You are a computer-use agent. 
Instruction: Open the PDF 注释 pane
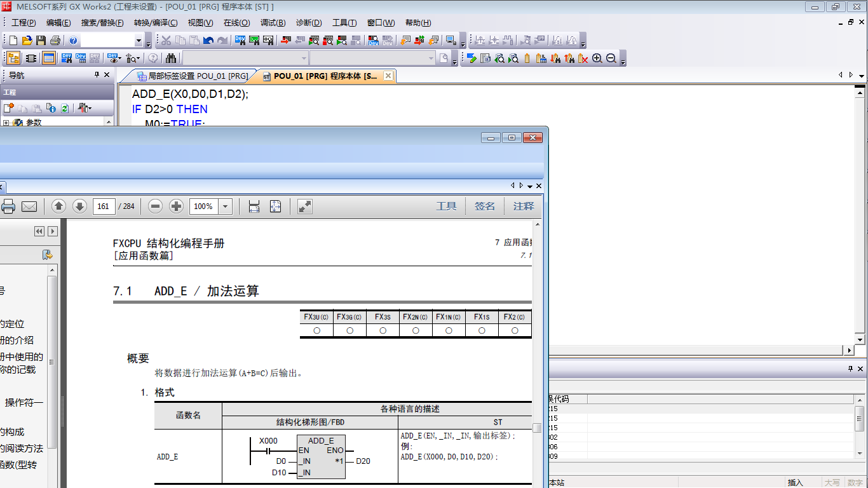tap(524, 207)
